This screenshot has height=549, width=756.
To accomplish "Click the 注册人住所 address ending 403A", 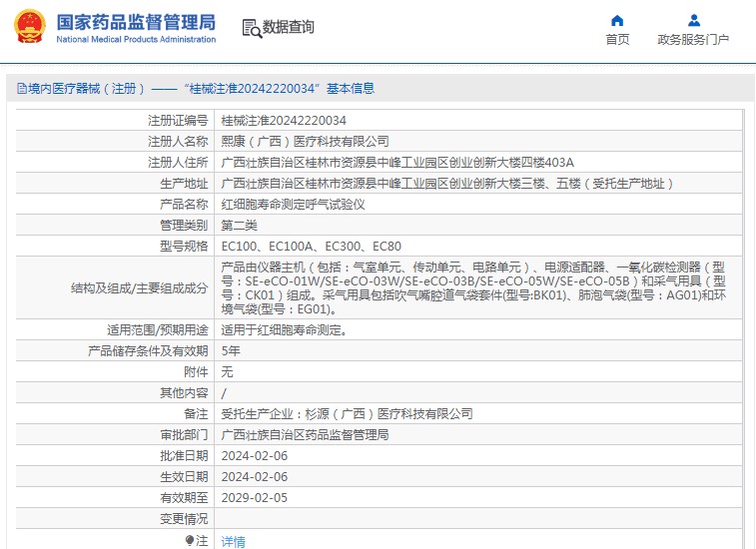I will [397, 163].
